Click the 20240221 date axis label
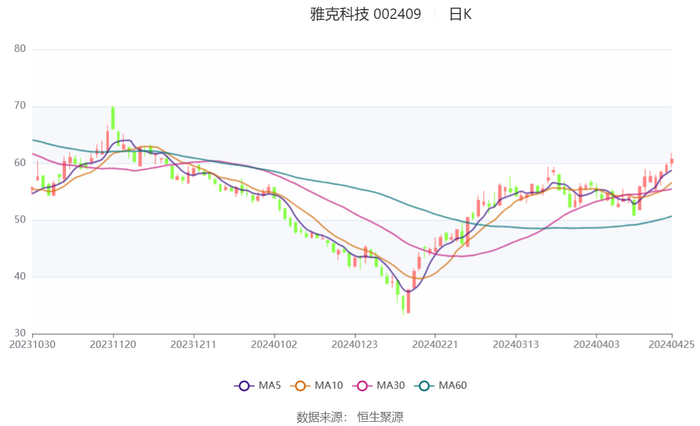This screenshot has height=426, width=700. click(434, 343)
